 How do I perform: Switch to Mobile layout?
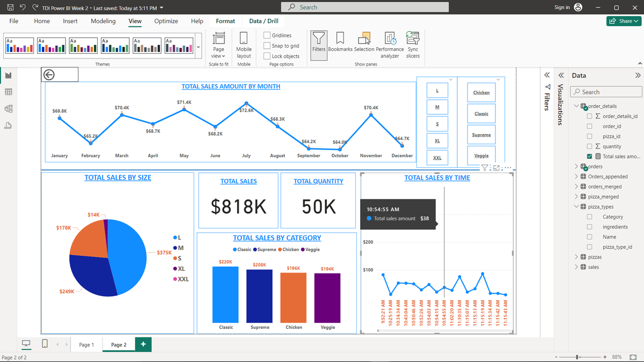click(244, 45)
